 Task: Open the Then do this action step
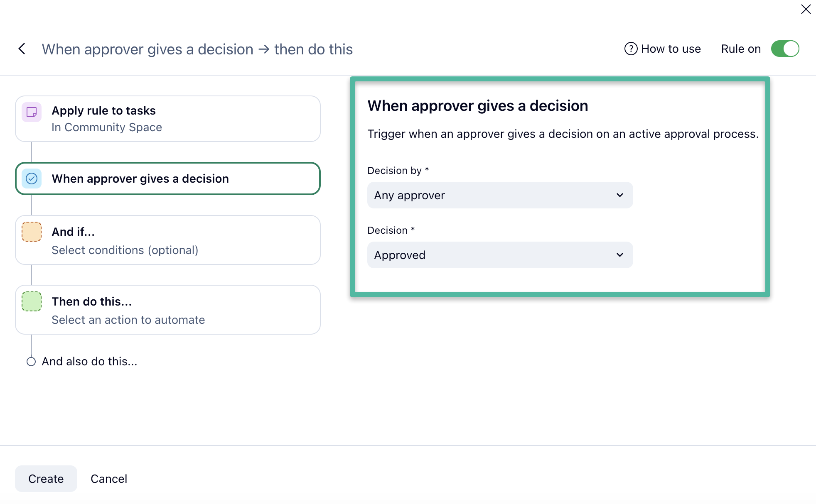168,310
